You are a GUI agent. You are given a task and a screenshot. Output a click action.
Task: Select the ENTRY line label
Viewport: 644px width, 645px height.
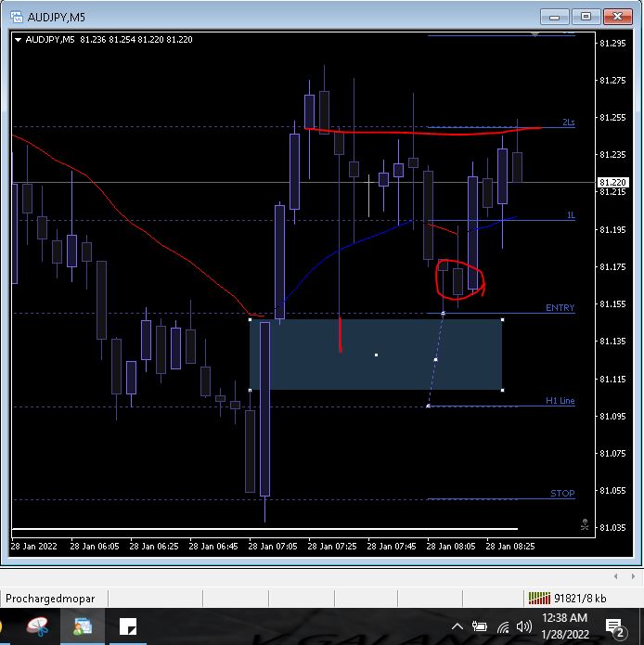(560, 308)
